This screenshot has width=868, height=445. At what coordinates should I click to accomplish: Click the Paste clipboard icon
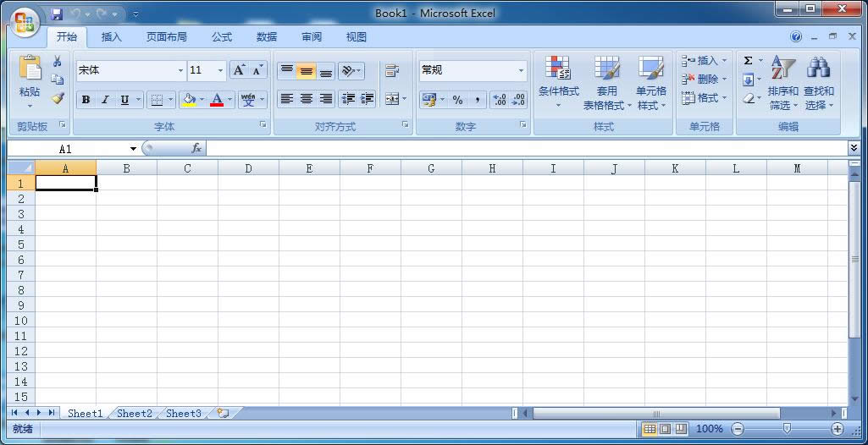(30, 67)
